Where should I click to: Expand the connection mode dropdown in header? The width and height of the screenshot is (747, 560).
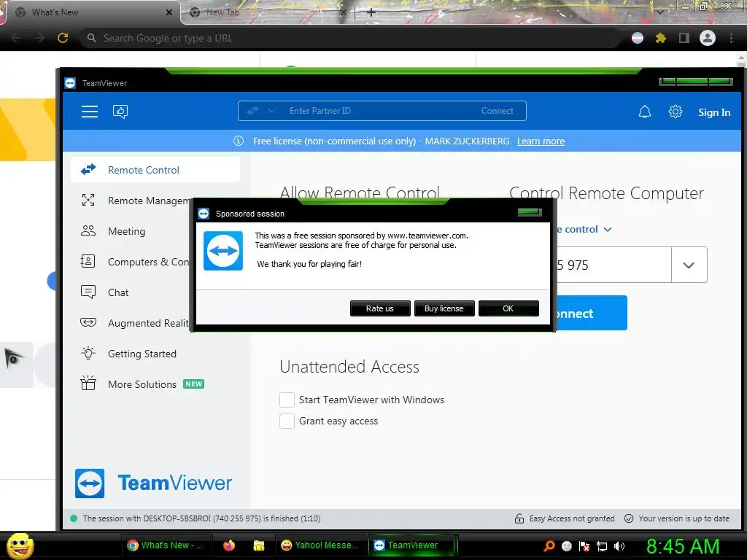(271, 111)
